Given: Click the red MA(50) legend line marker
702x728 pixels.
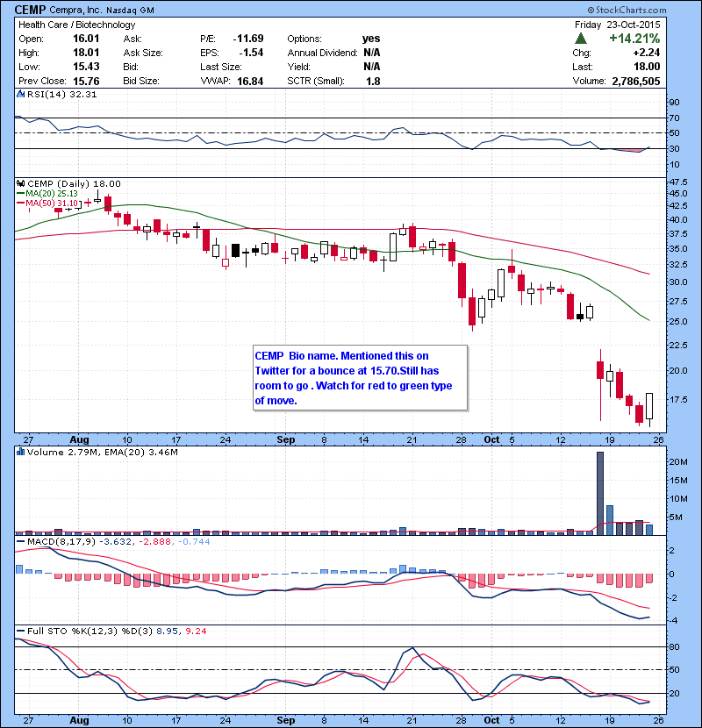Looking at the screenshot, I should point(21,203).
